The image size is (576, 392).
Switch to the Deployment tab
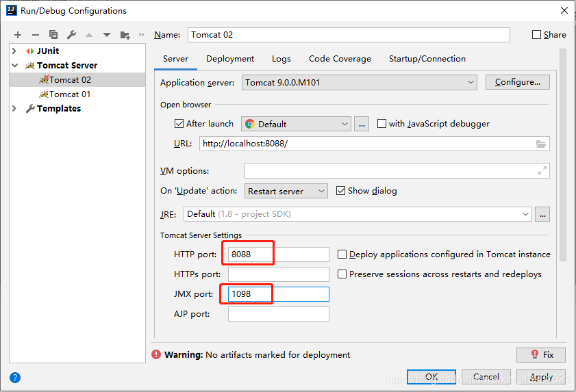click(x=230, y=59)
